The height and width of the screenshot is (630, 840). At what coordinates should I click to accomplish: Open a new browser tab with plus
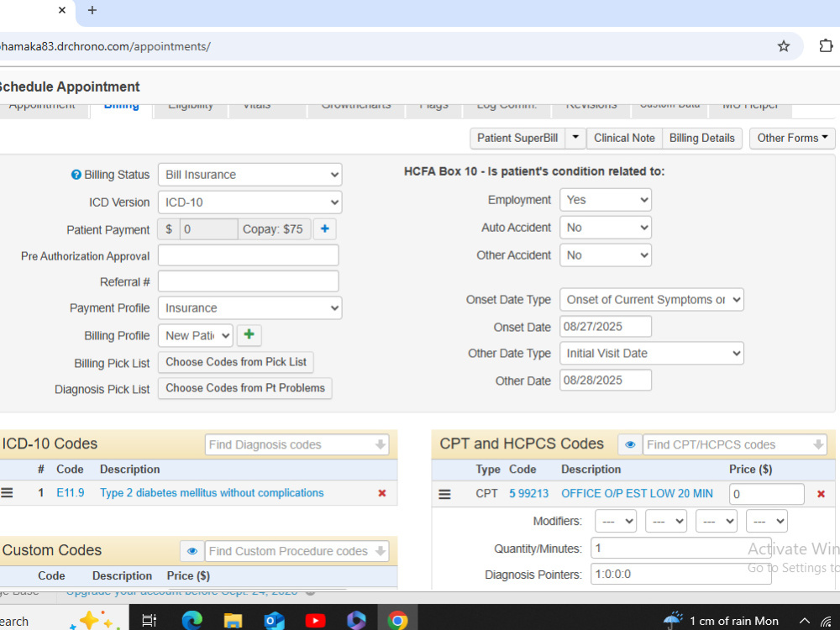92,10
